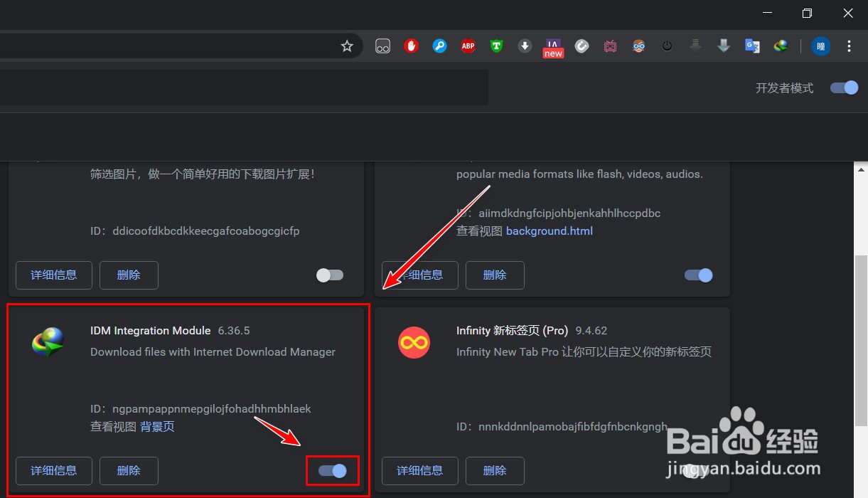
Task: Open the blue key password extension
Action: click(x=440, y=46)
